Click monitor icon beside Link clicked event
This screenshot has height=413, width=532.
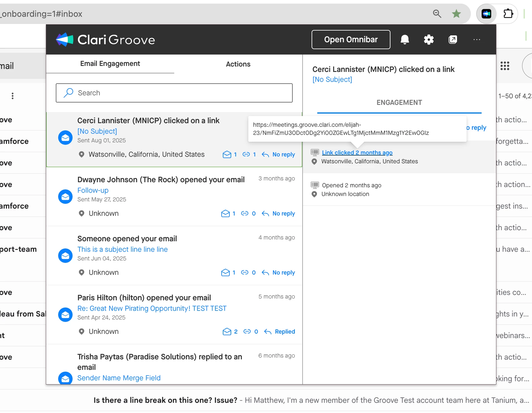tap(315, 152)
